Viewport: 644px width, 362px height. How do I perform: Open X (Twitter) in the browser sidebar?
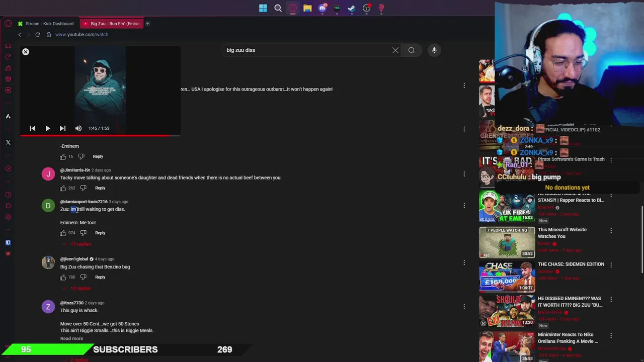point(8,142)
